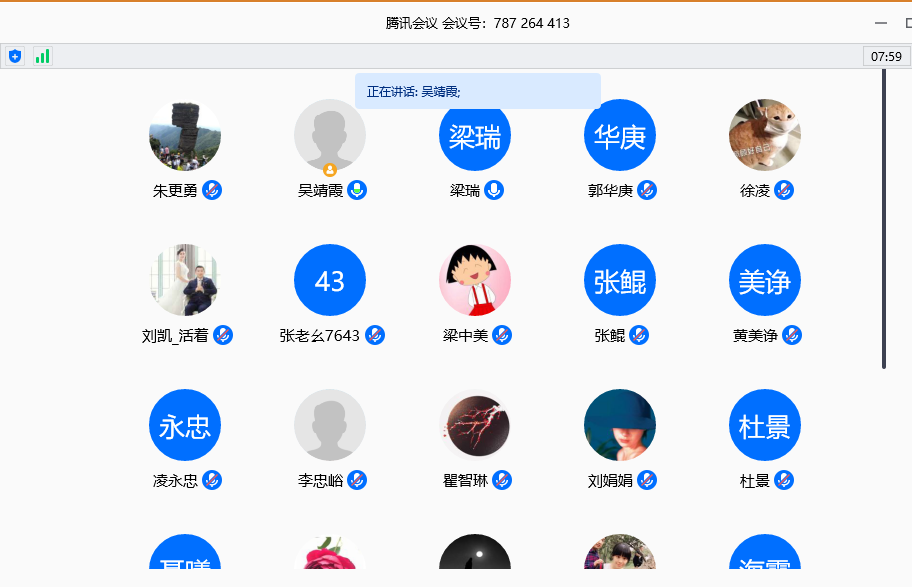Click the muted microphone icon beside 朱更勇
This screenshot has height=587, width=912.
(212, 190)
